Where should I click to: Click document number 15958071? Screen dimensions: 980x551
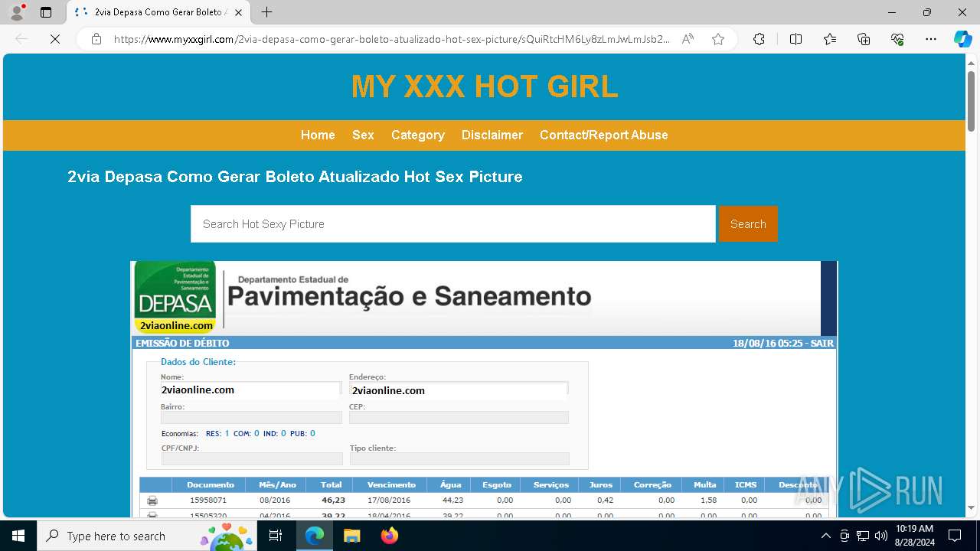[x=208, y=500]
